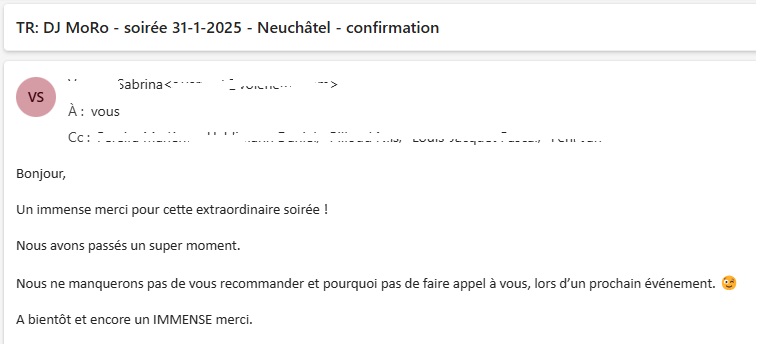Click the 'Nous avons passés un super moment' line

pyautogui.click(x=128, y=246)
